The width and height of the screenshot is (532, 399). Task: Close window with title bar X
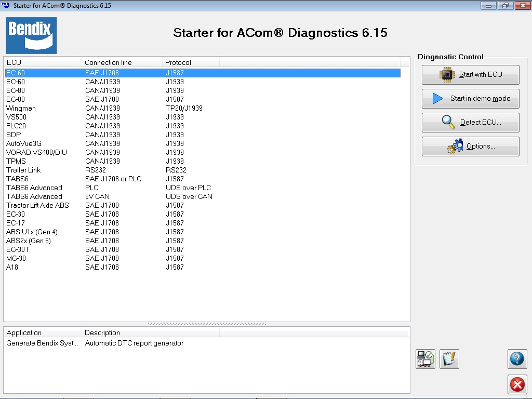(x=523, y=5)
